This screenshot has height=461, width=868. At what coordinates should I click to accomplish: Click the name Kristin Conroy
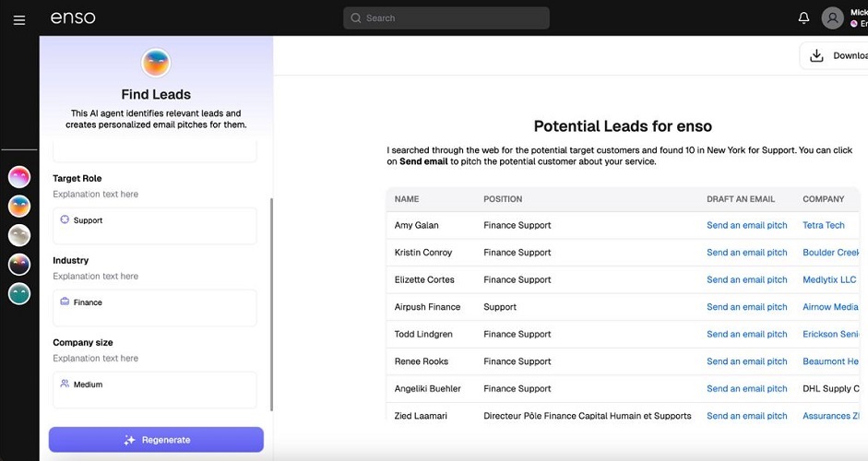(x=422, y=253)
